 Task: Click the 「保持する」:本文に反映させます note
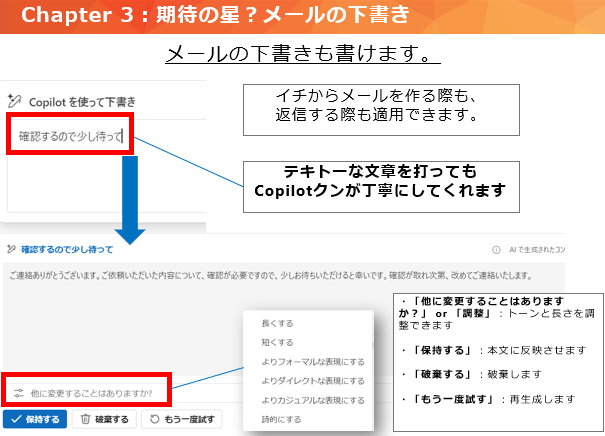(x=494, y=350)
